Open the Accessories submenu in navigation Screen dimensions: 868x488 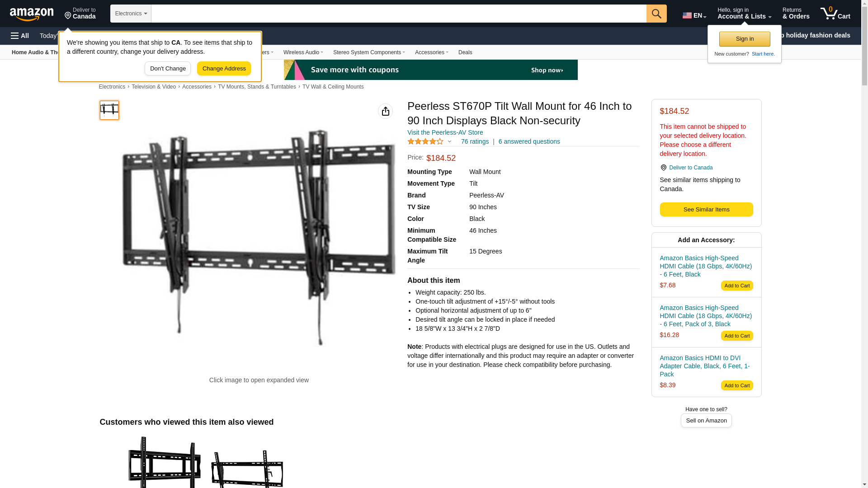[x=431, y=52]
